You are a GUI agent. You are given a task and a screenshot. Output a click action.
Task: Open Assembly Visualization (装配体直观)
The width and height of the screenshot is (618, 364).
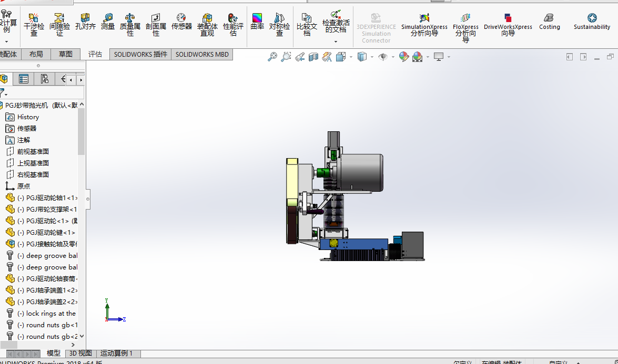[x=207, y=24]
